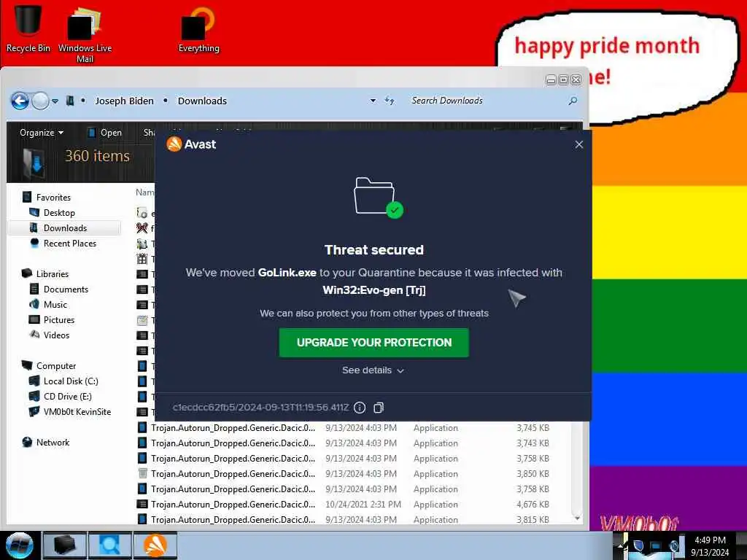
Task: Click the info icon beside the threat ID
Action: [360, 408]
